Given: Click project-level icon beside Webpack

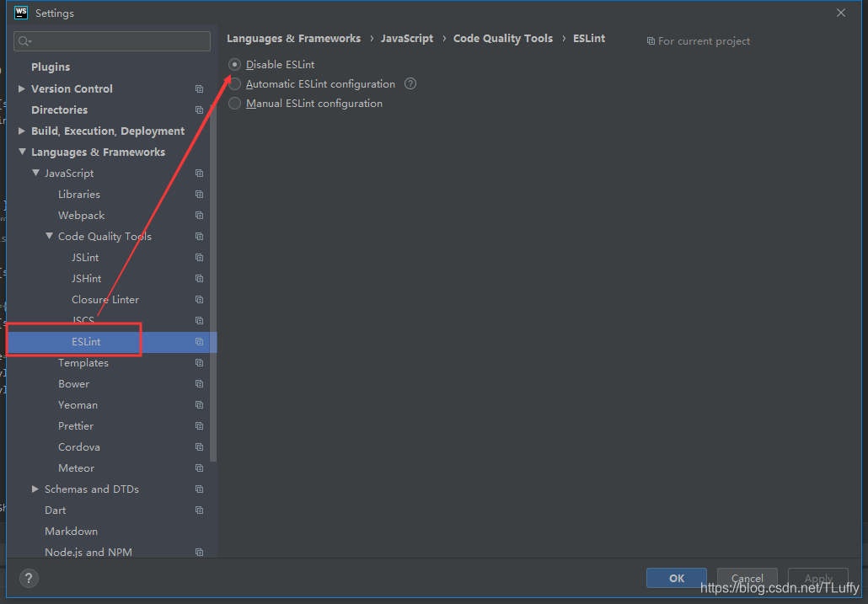Looking at the screenshot, I should pyautogui.click(x=199, y=215).
